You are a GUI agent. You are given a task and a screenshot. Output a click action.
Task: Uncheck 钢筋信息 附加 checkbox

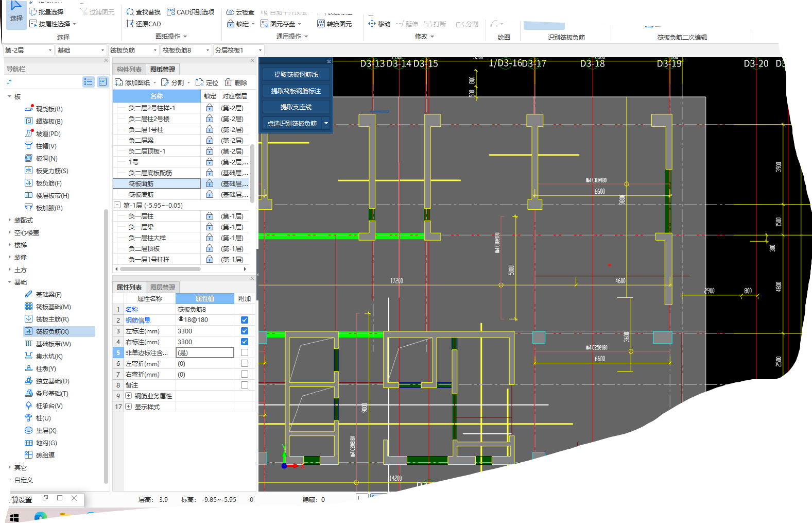245,320
